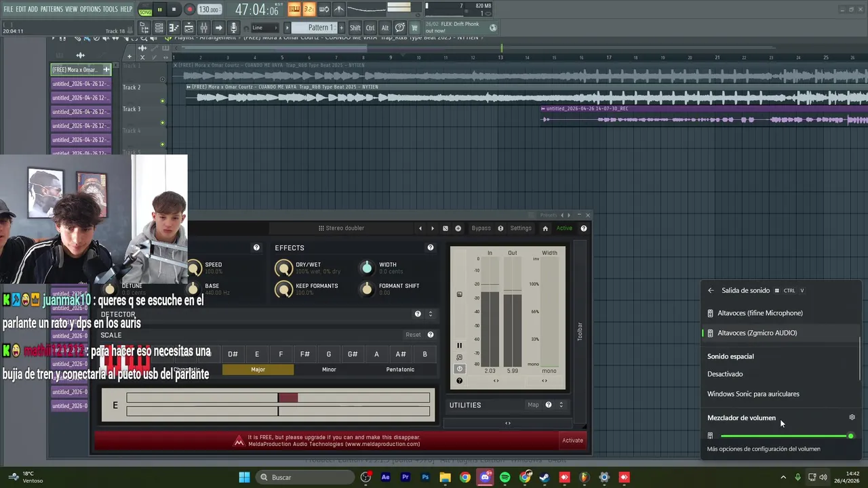Choose the Major scale option
The image size is (868, 488).
(258, 369)
